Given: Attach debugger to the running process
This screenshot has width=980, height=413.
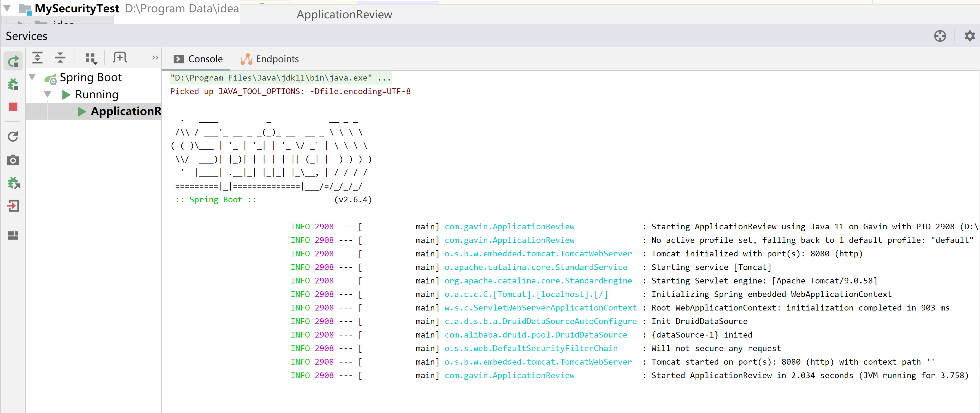Looking at the screenshot, I should (x=13, y=183).
